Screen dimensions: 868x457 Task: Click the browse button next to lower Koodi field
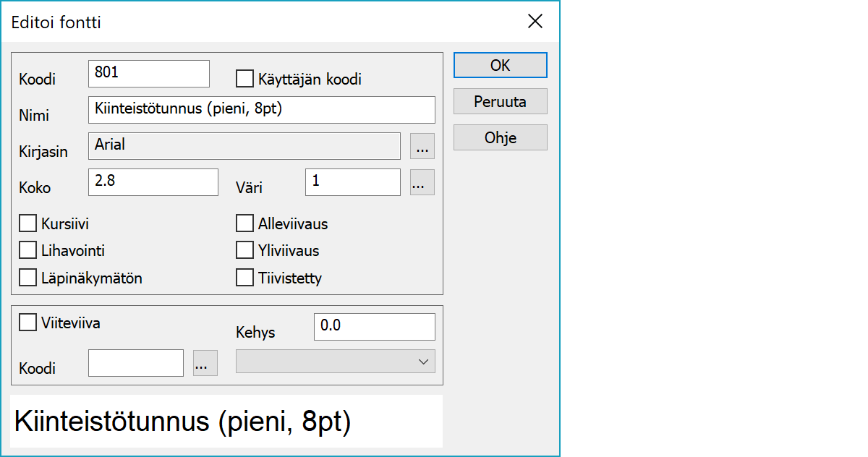[x=205, y=363]
